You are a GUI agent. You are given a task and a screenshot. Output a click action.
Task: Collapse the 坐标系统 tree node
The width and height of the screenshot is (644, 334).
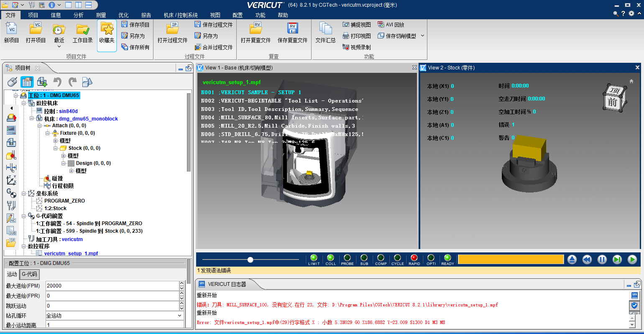coord(24,193)
